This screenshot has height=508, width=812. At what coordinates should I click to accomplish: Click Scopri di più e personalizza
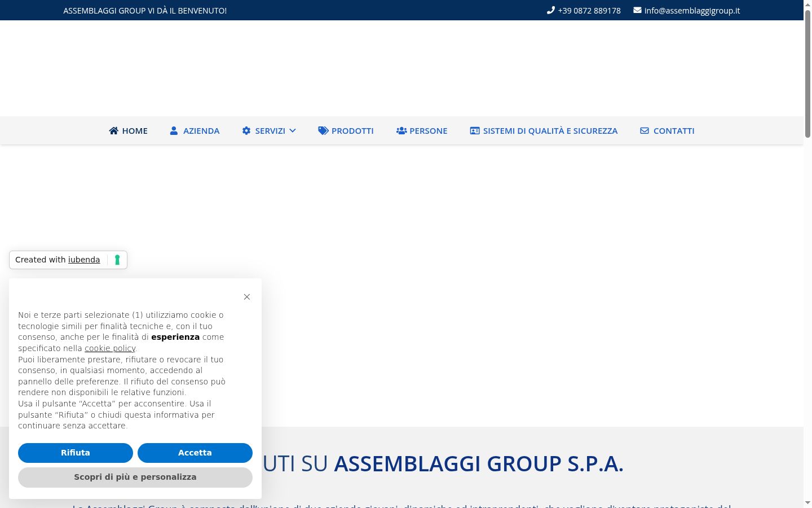135,477
